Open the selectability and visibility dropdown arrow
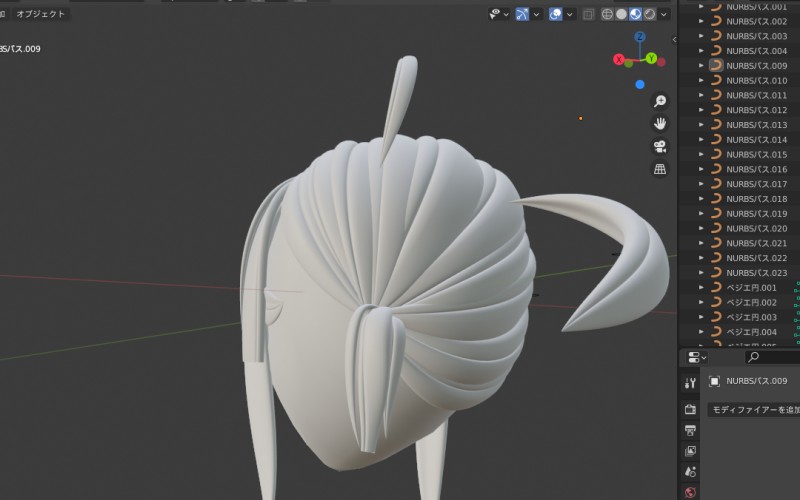The height and width of the screenshot is (500, 800). [506, 14]
